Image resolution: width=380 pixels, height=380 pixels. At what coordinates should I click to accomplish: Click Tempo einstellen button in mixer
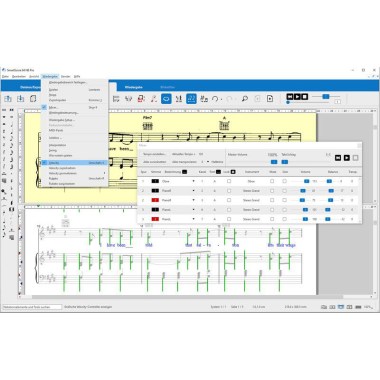155,154
